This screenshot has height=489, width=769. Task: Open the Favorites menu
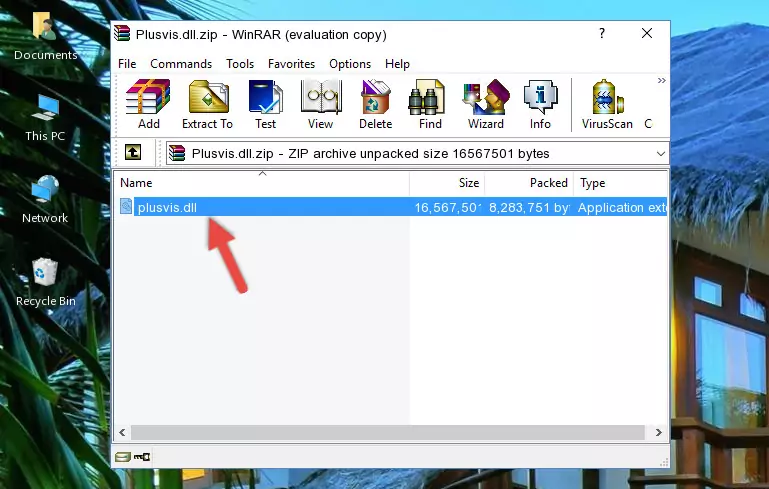coord(291,64)
